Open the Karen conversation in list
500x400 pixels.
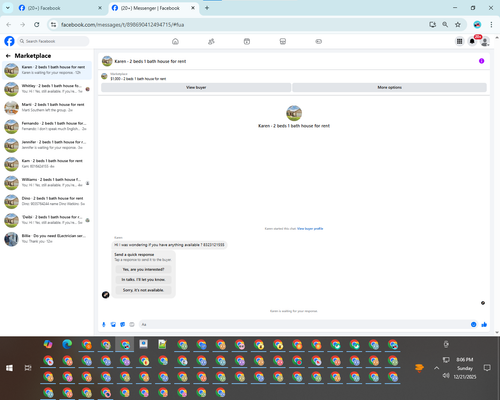[x=47, y=70]
